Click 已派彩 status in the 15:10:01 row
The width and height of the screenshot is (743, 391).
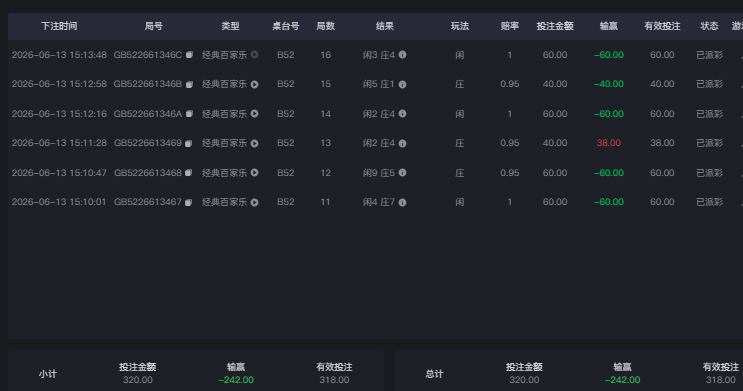click(709, 202)
